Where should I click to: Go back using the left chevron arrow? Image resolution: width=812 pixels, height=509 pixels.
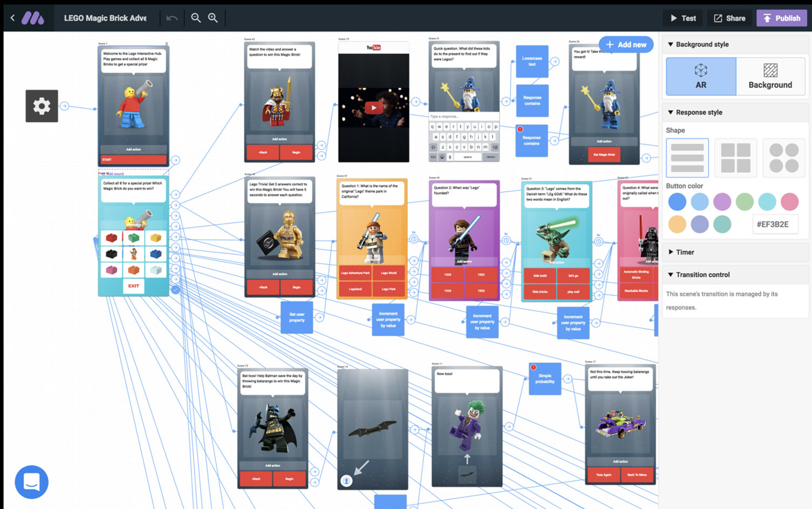pos(12,18)
